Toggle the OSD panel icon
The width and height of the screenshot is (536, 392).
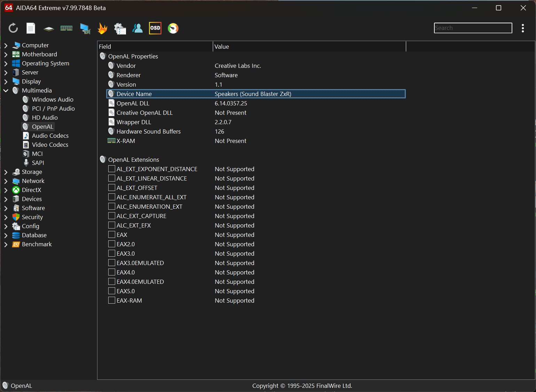click(155, 28)
